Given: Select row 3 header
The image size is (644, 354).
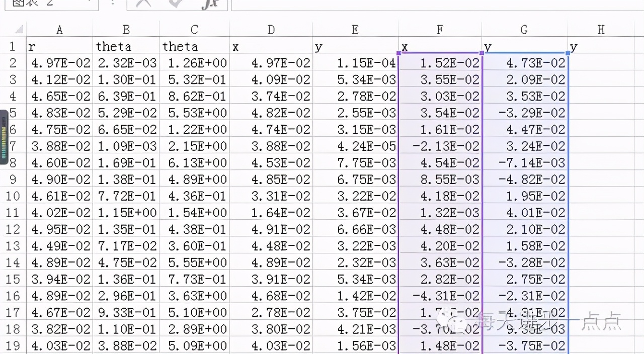Looking at the screenshot, I should point(13,79).
